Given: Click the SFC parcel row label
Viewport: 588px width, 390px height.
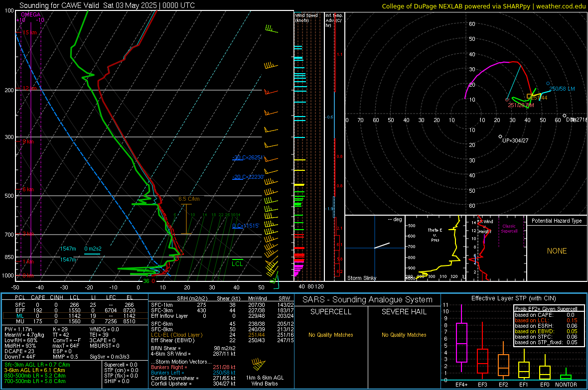Looking at the screenshot, I should click(x=20, y=305).
